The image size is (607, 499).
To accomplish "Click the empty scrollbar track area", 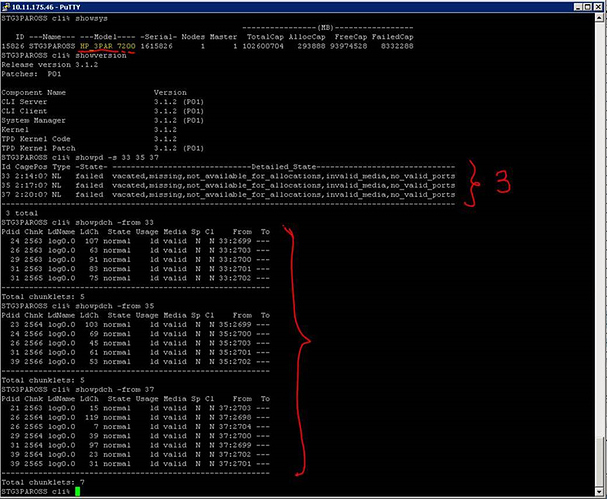I will 599,228.
